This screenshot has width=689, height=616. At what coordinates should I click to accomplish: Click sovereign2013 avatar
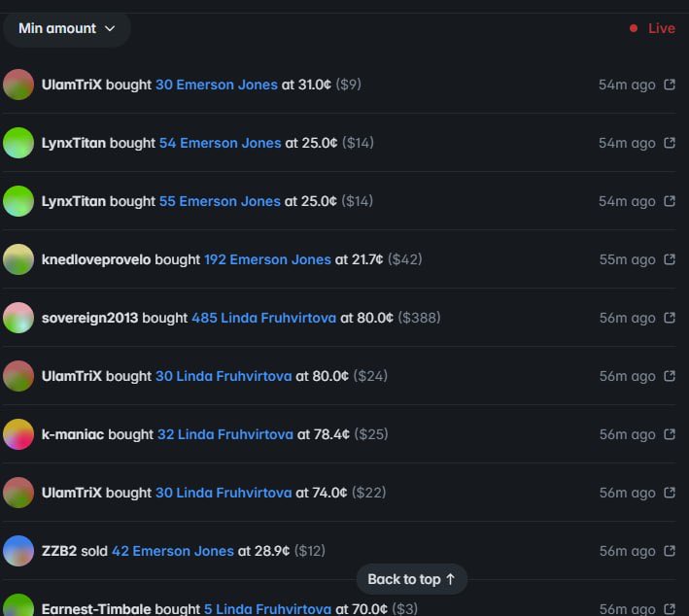18,318
